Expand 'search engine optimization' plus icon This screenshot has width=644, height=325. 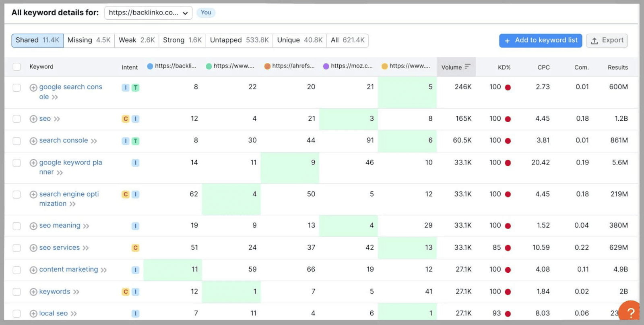coord(33,195)
